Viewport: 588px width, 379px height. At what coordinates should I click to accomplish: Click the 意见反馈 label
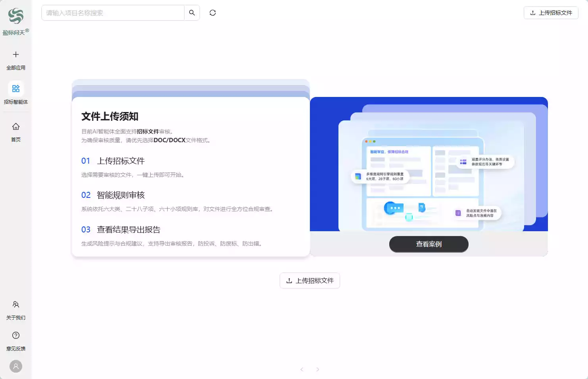pyautogui.click(x=16, y=349)
